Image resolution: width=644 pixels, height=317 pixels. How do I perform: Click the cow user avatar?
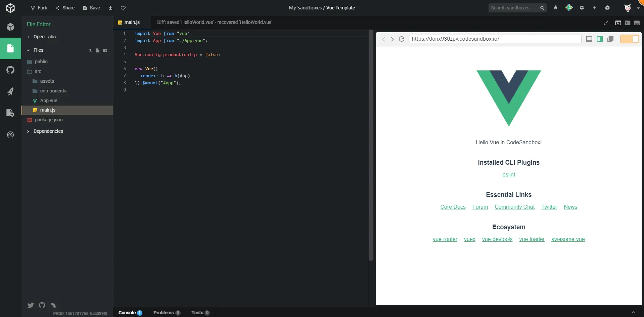coord(627,8)
